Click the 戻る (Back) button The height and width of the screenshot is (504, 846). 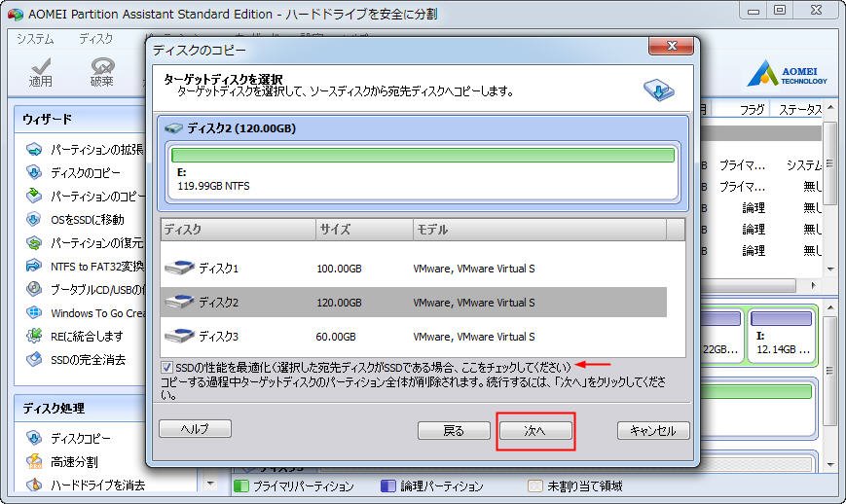click(454, 431)
